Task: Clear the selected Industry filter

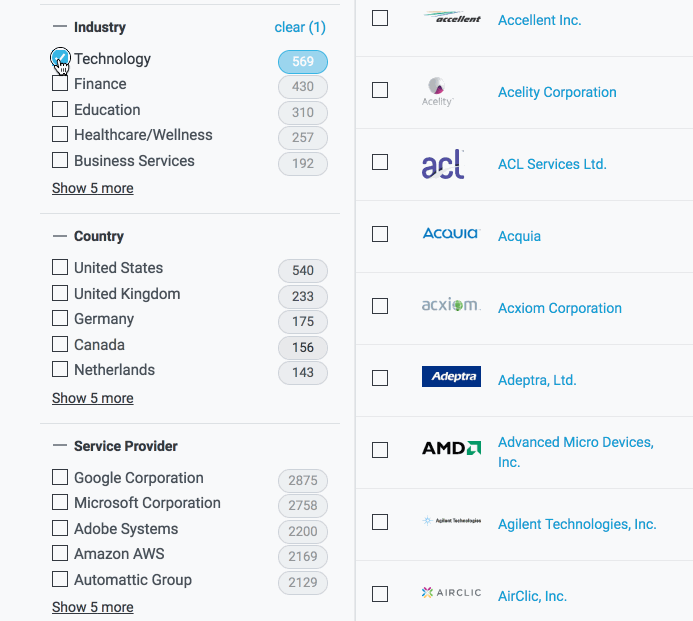Action: 300,27
